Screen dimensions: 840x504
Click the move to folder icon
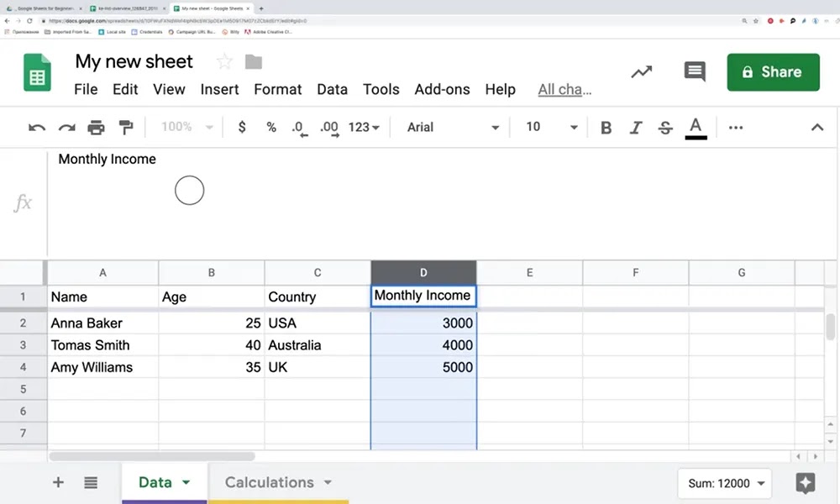[254, 62]
